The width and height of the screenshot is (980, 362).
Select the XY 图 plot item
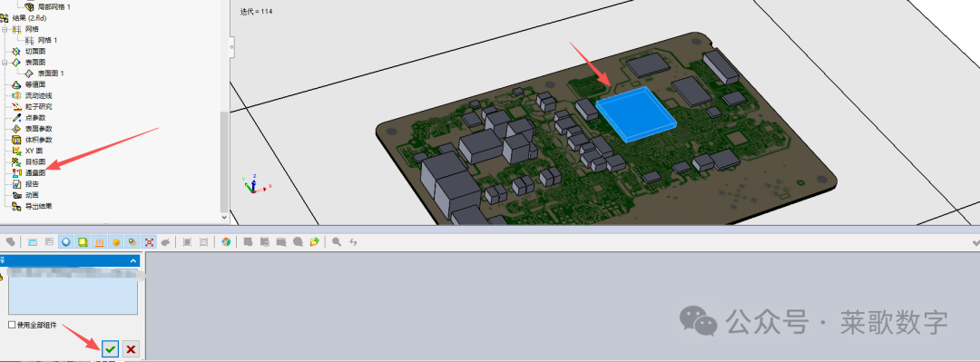34,151
